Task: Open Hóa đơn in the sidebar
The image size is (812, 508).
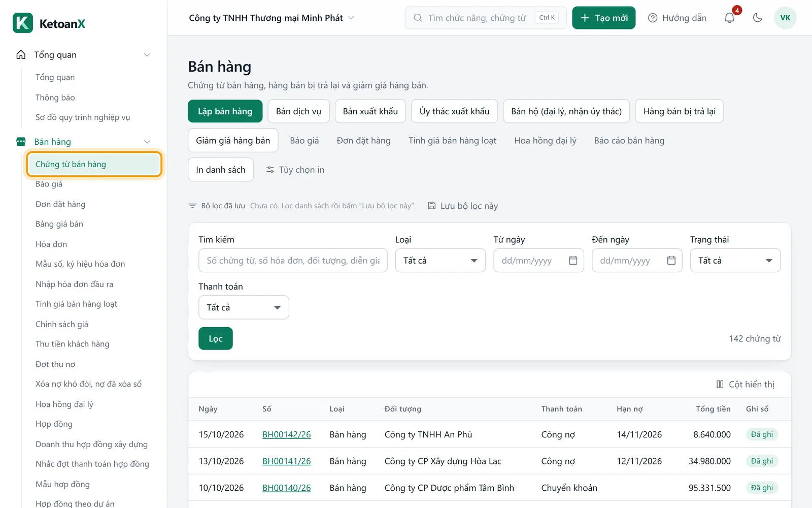Action: click(51, 244)
